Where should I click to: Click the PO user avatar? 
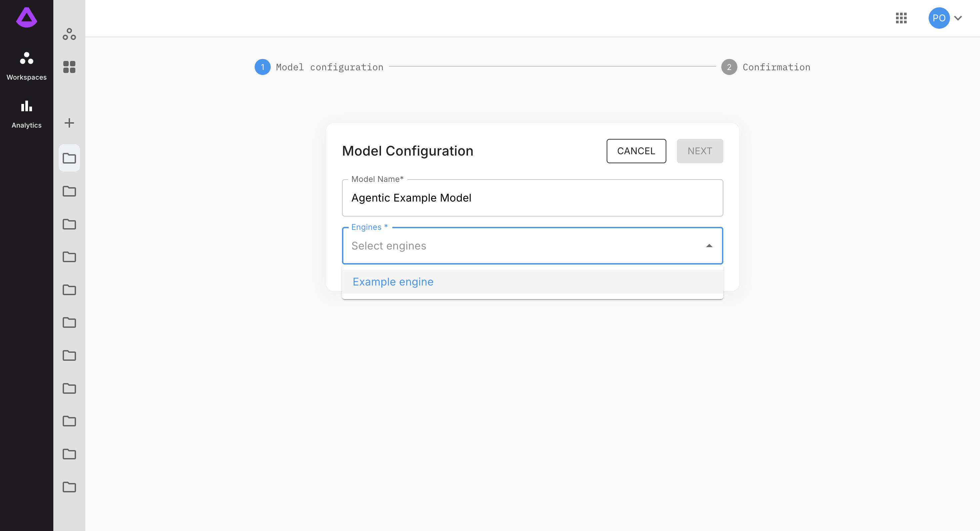click(939, 18)
